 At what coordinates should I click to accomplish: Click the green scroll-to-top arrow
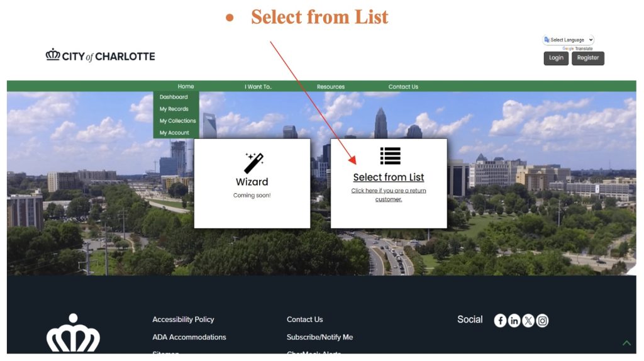click(x=626, y=343)
